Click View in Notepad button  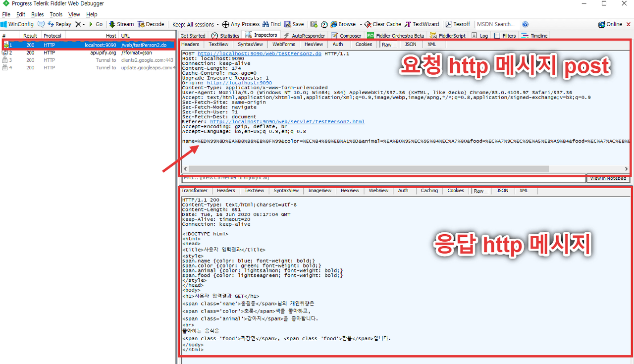608,178
